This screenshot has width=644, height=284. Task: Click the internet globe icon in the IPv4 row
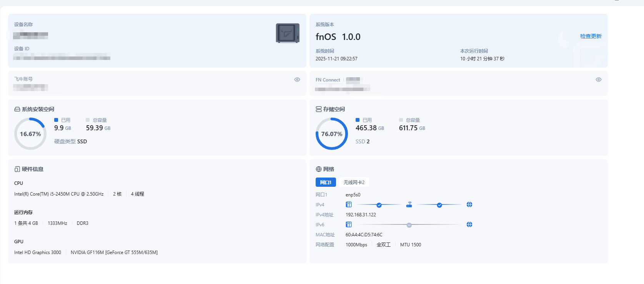[x=469, y=204]
